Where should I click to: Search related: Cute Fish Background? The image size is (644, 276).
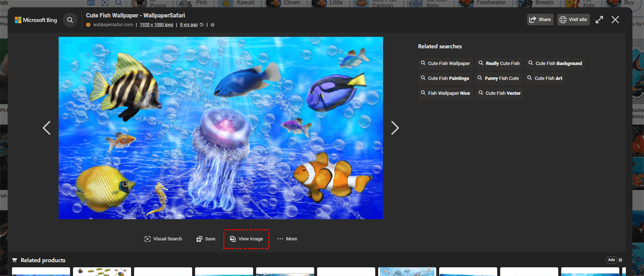[555, 63]
